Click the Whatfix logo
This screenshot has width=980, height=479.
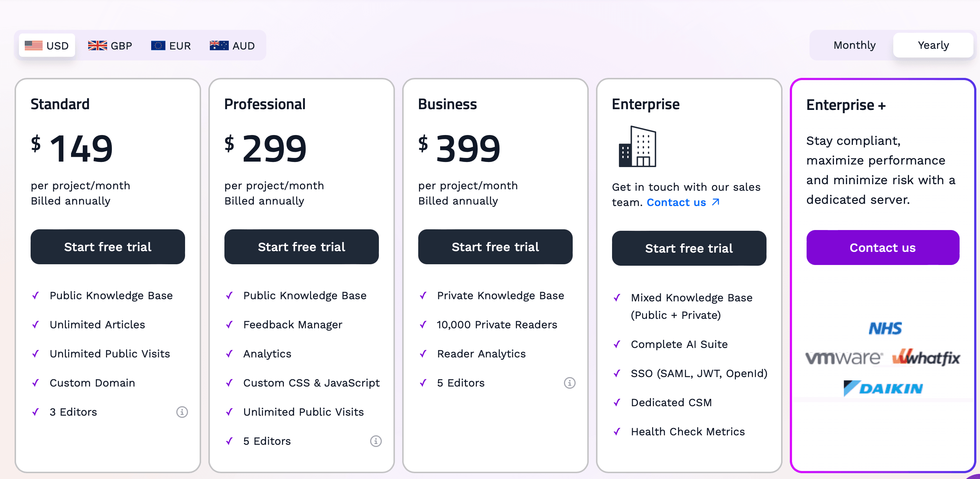pyautogui.click(x=926, y=358)
